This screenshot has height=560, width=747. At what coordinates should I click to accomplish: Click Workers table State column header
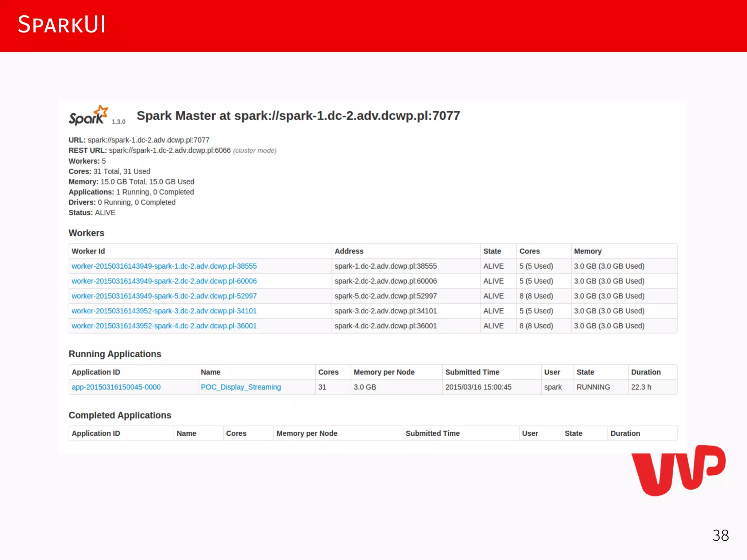[x=492, y=251]
